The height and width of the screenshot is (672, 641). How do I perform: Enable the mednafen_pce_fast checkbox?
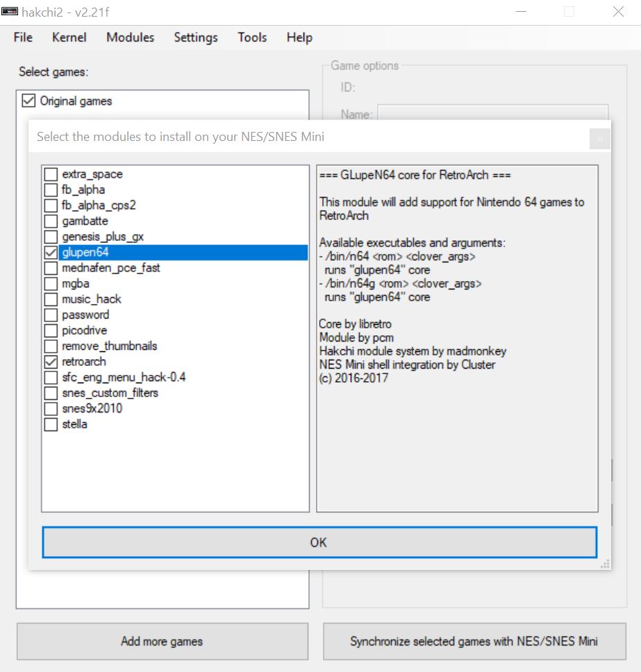click(x=51, y=268)
